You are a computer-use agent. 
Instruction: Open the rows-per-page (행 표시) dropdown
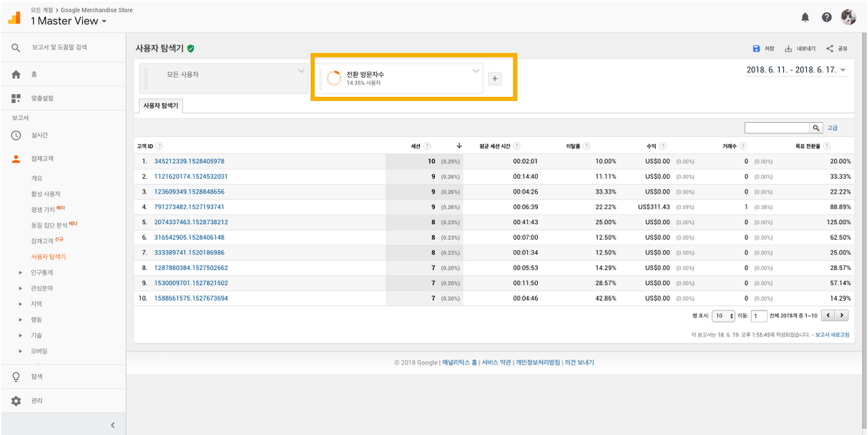[x=723, y=316]
